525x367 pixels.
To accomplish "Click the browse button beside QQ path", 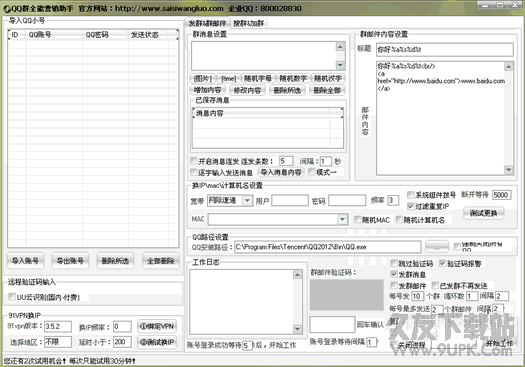I will pyautogui.click(x=437, y=247).
